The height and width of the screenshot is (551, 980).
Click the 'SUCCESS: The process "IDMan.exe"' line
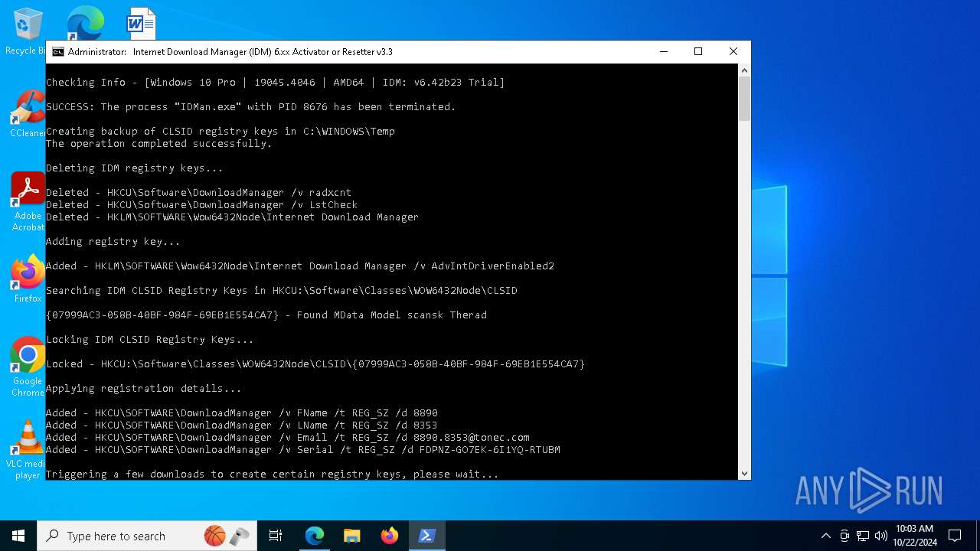[251, 107]
